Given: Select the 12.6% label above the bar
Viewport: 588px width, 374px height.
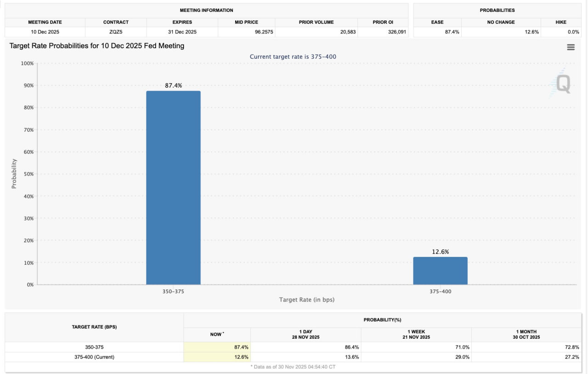Looking at the screenshot, I should pos(440,251).
